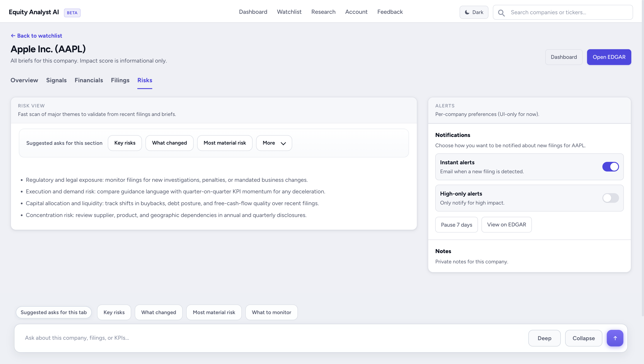
Task: Click the search magnifier icon
Action: 501,12
